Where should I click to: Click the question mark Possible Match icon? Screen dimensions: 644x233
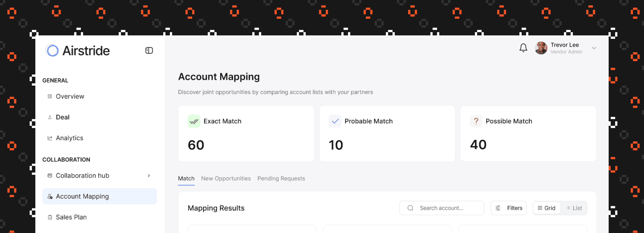tap(476, 121)
